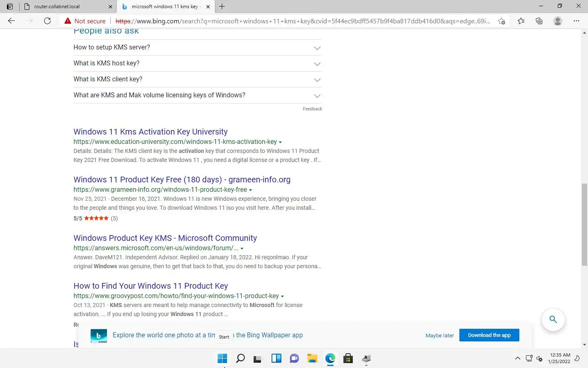Click the Bing Wallpaper app logo
588x368 pixels.
pyautogui.click(x=98, y=335)
